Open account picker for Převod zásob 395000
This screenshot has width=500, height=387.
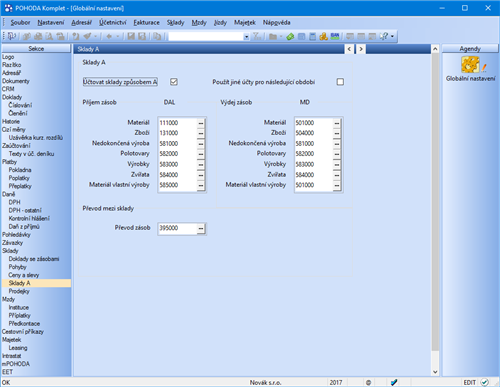coord(201,228)
